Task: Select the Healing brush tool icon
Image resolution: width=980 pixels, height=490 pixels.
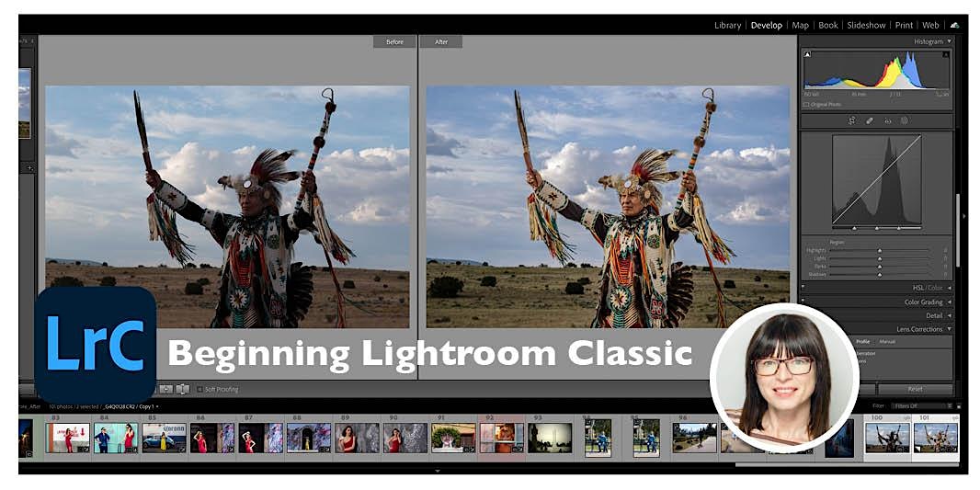Action: point(870,120)
